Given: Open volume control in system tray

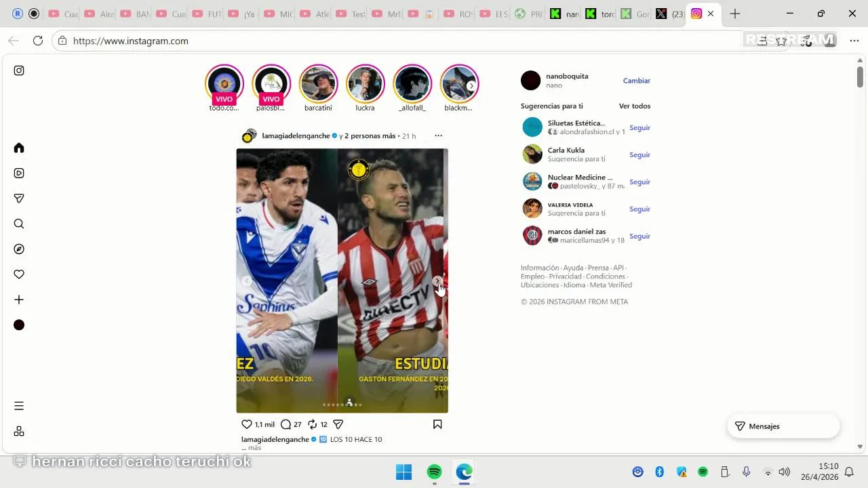Looking at the screenshot, I should (785, 472).
